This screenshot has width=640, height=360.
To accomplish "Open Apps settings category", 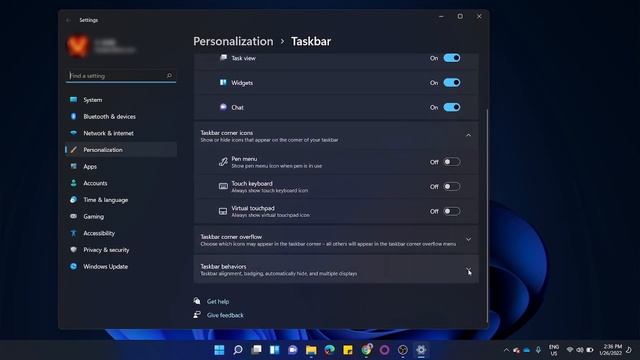I will click(121, 167).
